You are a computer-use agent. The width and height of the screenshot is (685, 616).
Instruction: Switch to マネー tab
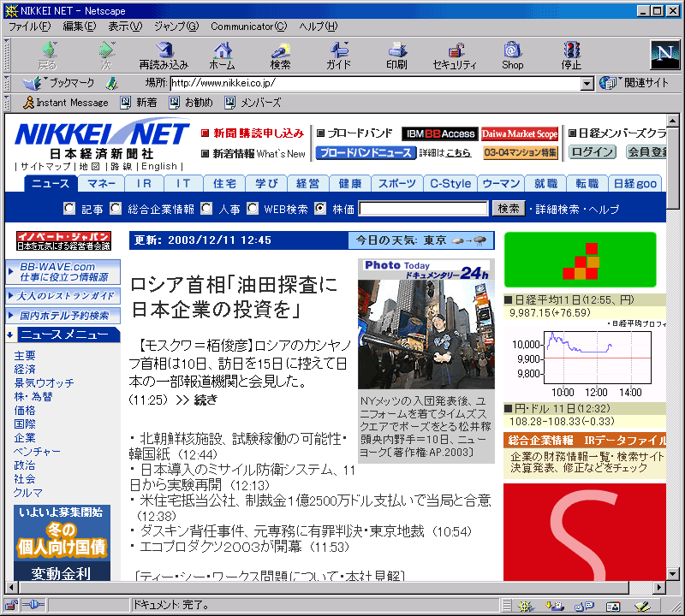[x=101, y=183]
